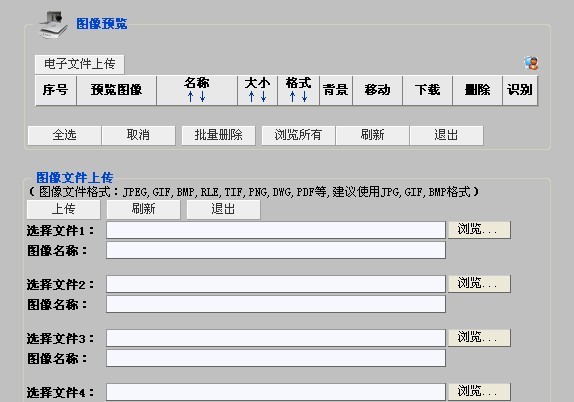
Task: Click the 浏览所有 button
Action: (x=298, y=135)
